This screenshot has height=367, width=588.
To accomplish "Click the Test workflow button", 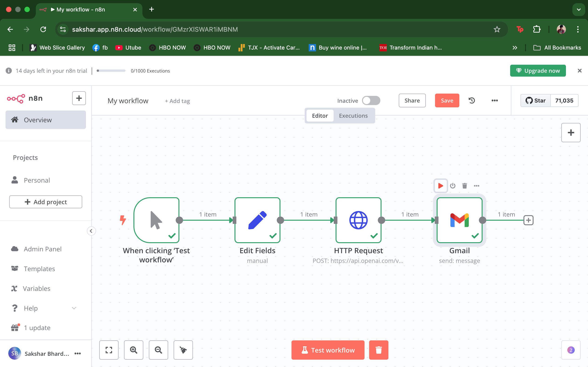I will coord(328,350).
